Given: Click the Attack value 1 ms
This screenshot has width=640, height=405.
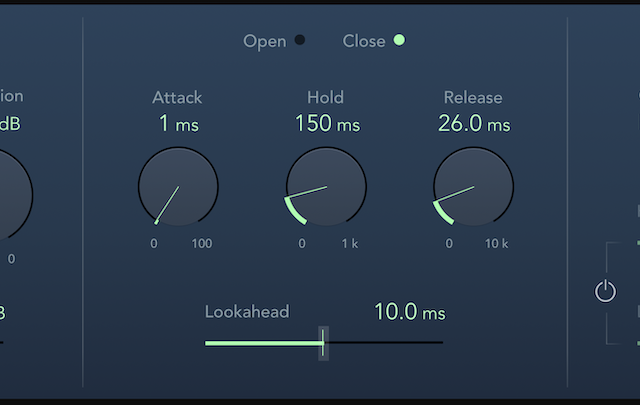Looking at the screenshot, I should coord(179,123).
